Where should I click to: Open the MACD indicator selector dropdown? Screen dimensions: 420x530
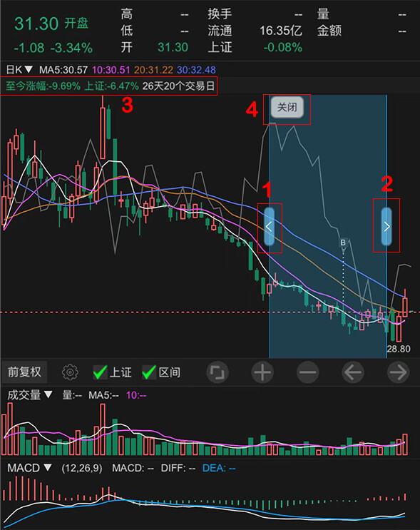pyautogui.click(x=29, y=468)
